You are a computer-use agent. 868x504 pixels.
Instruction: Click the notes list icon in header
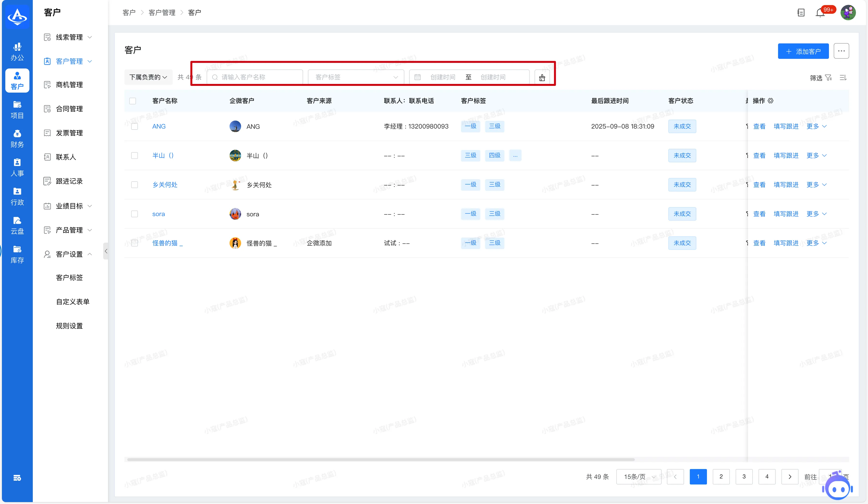(801, 13)
